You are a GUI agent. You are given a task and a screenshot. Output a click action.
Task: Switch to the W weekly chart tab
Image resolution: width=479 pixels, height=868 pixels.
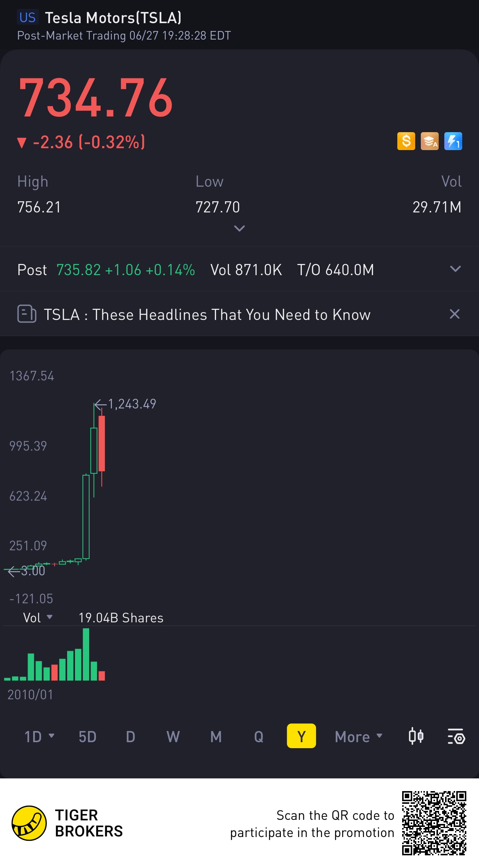tap(173, 736)
